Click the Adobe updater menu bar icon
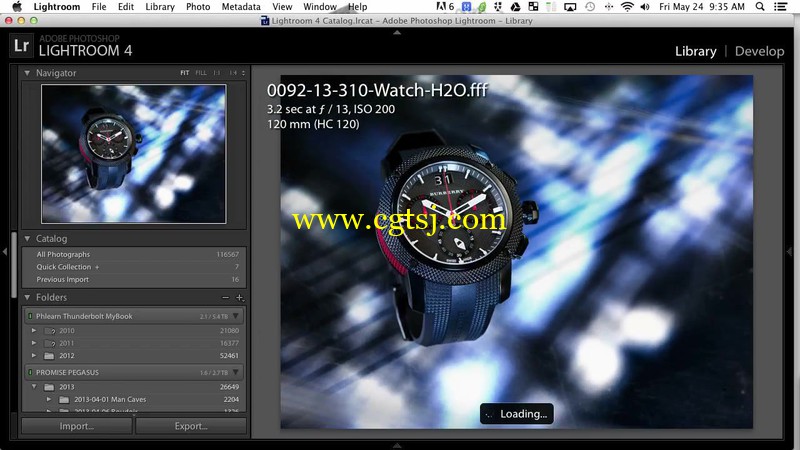The width and height of the screenshot is (800, 450). point(445,7)
